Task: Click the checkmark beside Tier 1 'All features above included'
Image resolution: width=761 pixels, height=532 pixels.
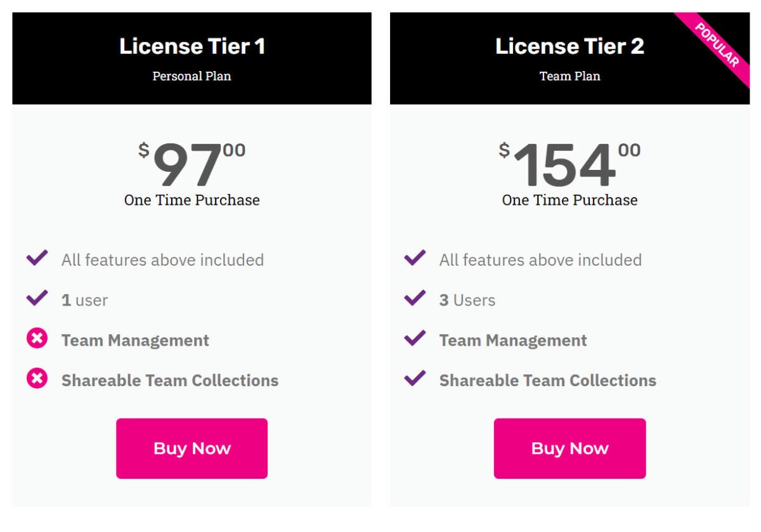Action: coord(37,257)
